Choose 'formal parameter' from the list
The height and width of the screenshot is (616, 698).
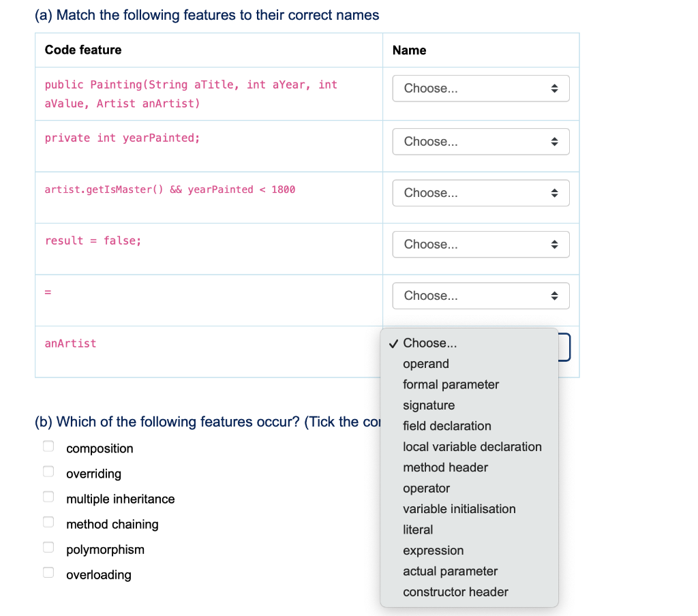point(469,384)
